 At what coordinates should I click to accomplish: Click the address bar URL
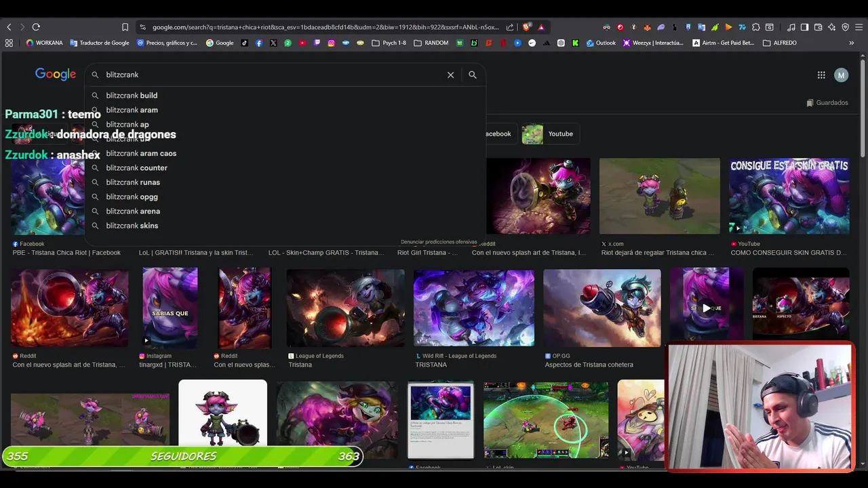(325, 27)
